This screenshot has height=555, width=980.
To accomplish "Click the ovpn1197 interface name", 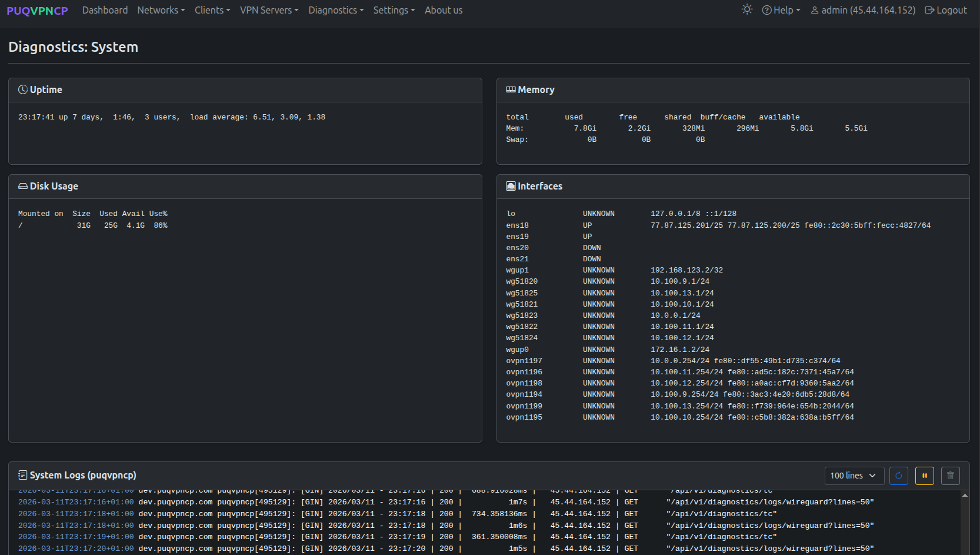I will point(524,361).
